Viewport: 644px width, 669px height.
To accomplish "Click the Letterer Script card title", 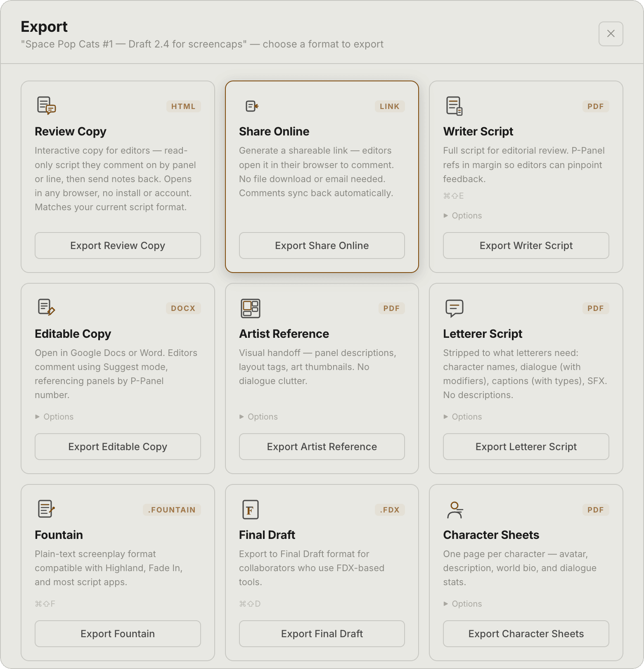I will (x=483, y=334).
